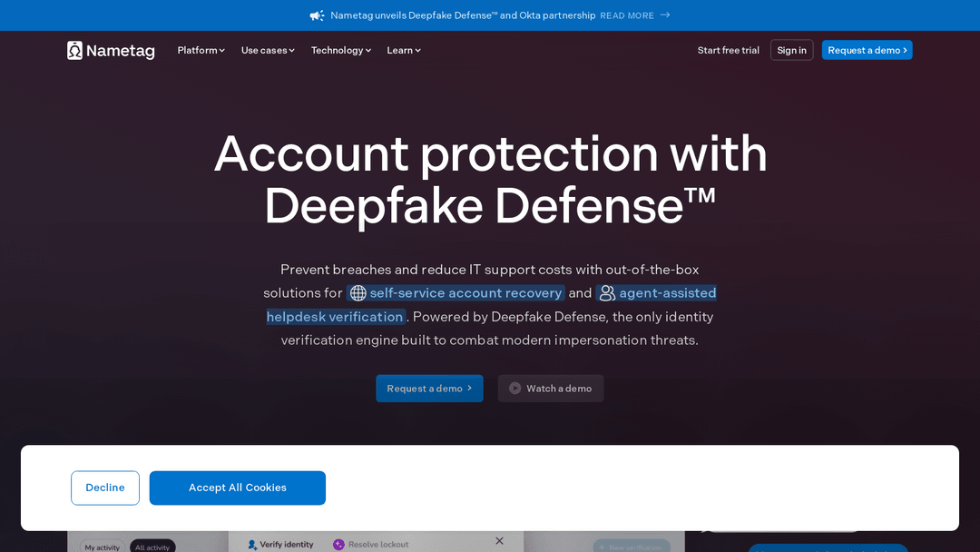Open helpdesk verification link
Image resolution: width=980 pixels, height=552 pixels.
335,317
